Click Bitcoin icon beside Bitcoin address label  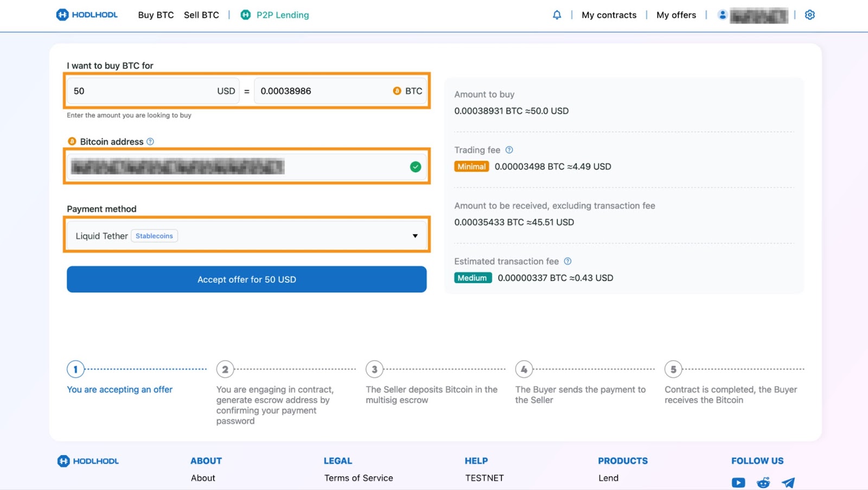pyautogui.click(x=72, y=141)
